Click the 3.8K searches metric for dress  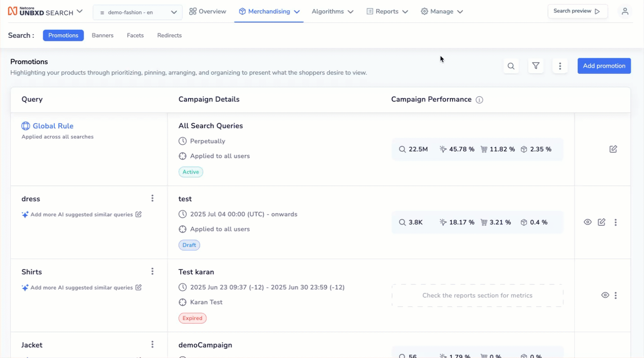point(411,222)
